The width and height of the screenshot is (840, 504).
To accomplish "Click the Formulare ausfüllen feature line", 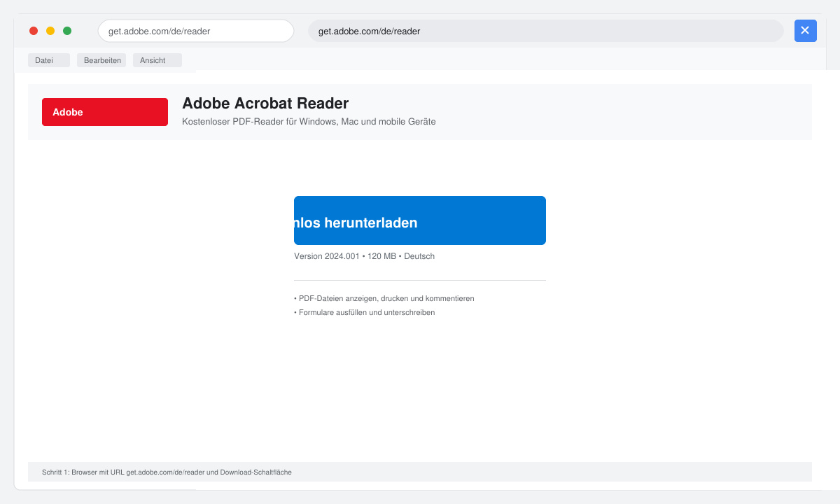I will (x=365, y=312).
